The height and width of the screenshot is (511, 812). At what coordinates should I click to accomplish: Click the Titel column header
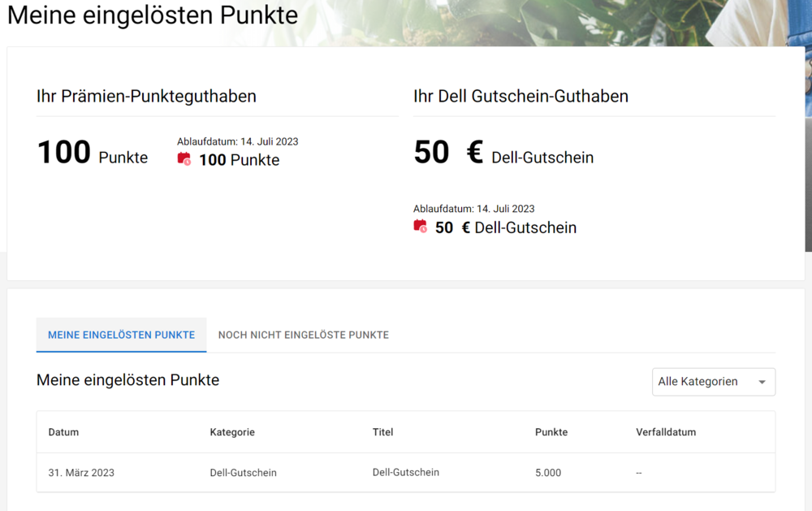click(382, 432)
